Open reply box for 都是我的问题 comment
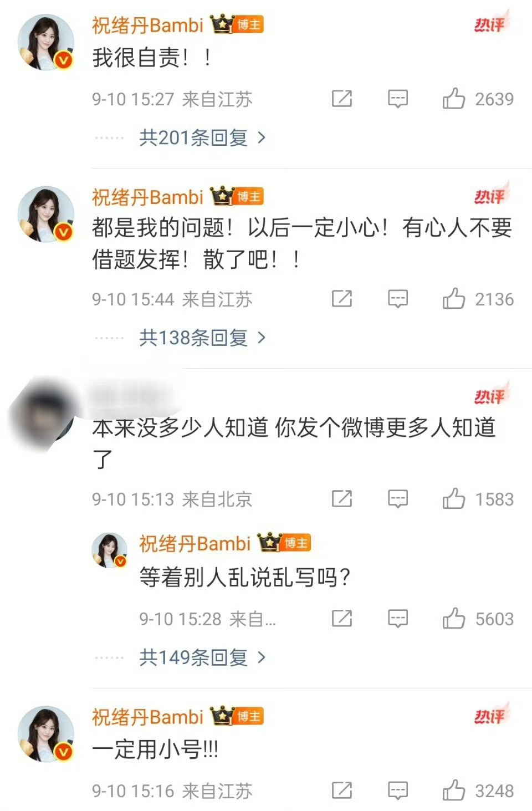 [x=397, y=299]
